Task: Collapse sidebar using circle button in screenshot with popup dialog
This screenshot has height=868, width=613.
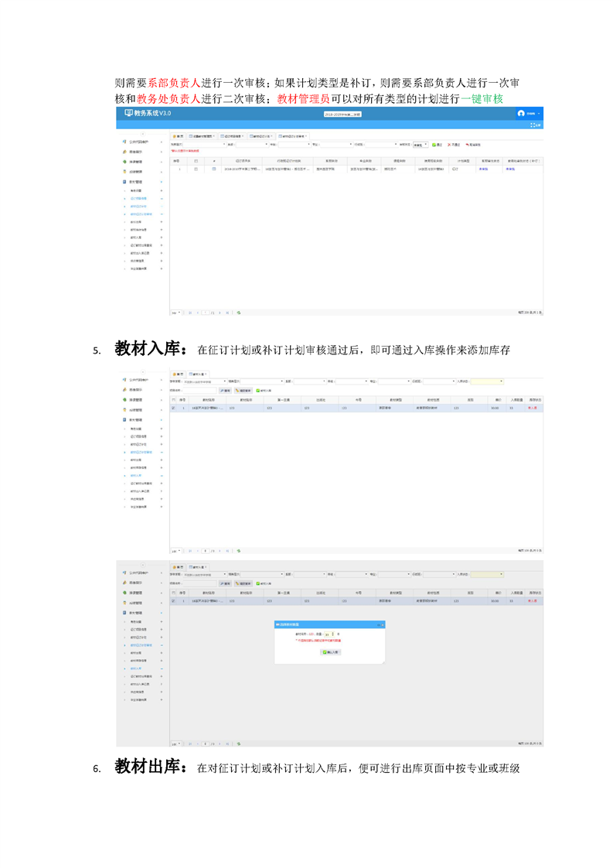Action: [x=142, y=565]
